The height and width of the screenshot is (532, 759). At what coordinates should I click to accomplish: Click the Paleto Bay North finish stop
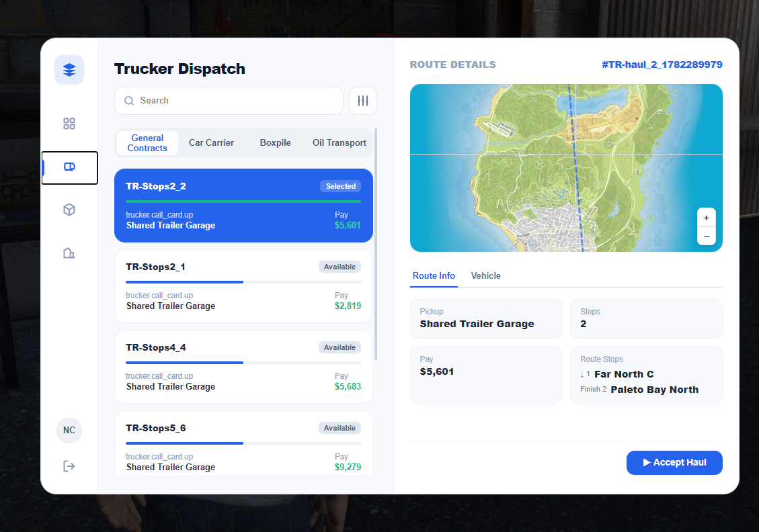point(654,390)
